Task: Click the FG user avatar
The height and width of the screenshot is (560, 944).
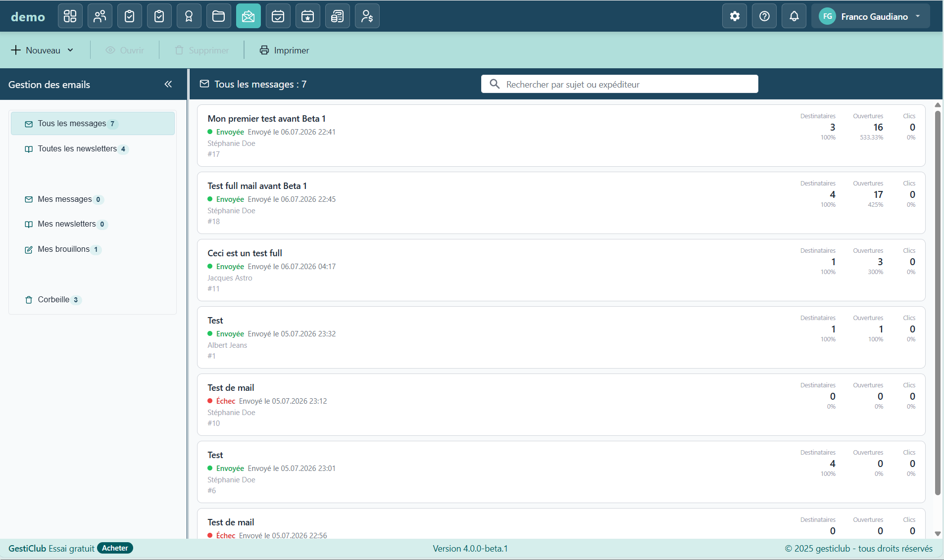Action: [827, 16]
